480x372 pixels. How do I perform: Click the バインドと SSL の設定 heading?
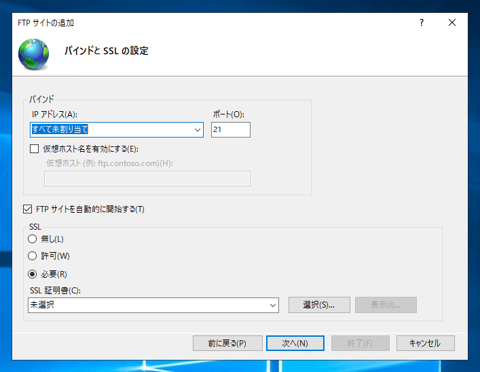(x=106, y=51)
